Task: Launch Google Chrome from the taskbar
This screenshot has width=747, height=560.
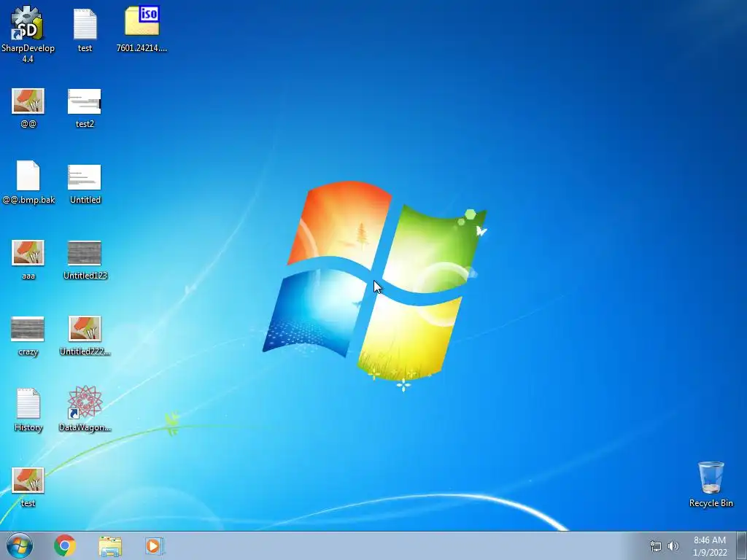Action: coord(65,545)
